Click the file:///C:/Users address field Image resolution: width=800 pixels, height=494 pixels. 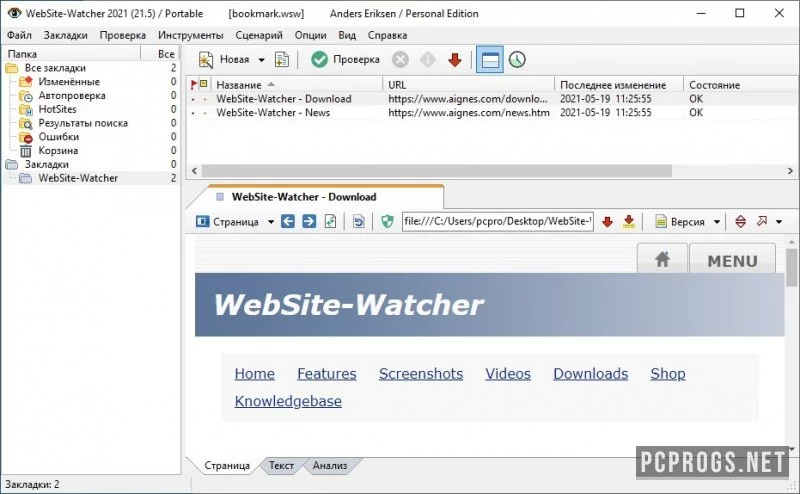pos(497,221)
